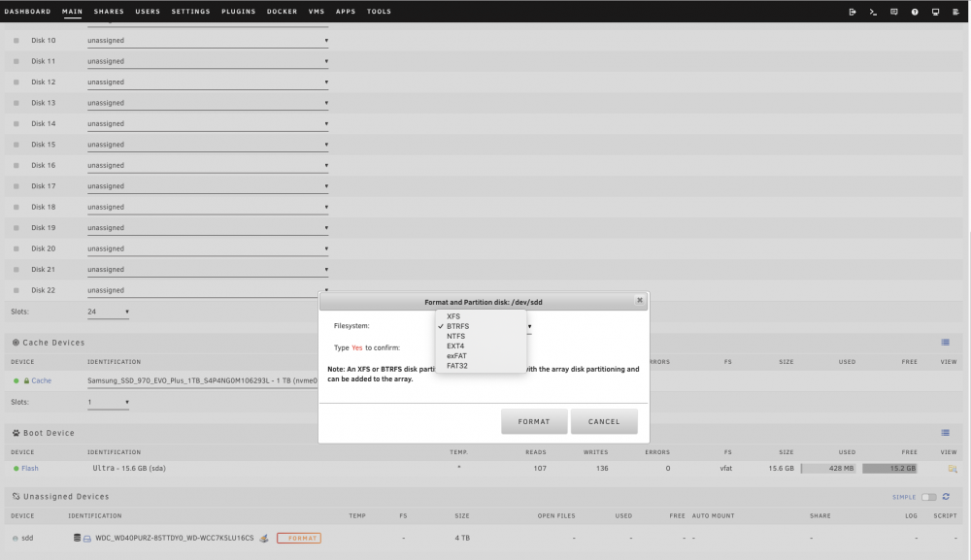The width and height of the screenshot is (971, 560).
Task: Click the Cache Devices header icon
Action: click(16, 343)
